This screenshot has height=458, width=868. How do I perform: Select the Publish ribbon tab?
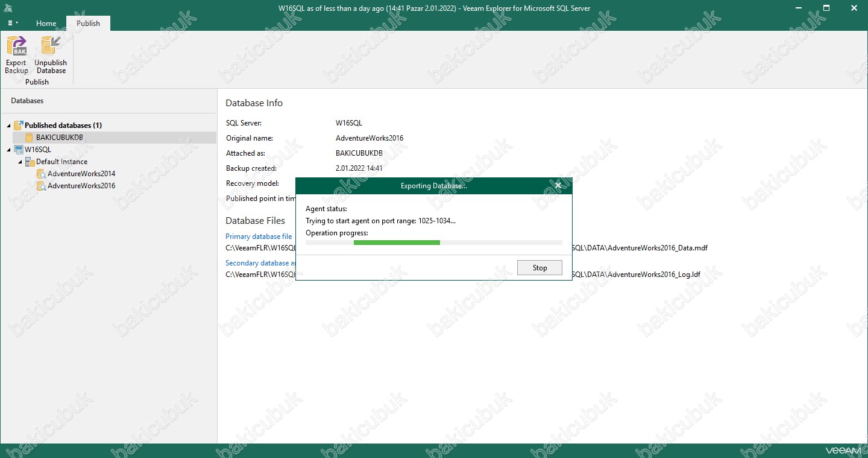click(x=88, y=24)
